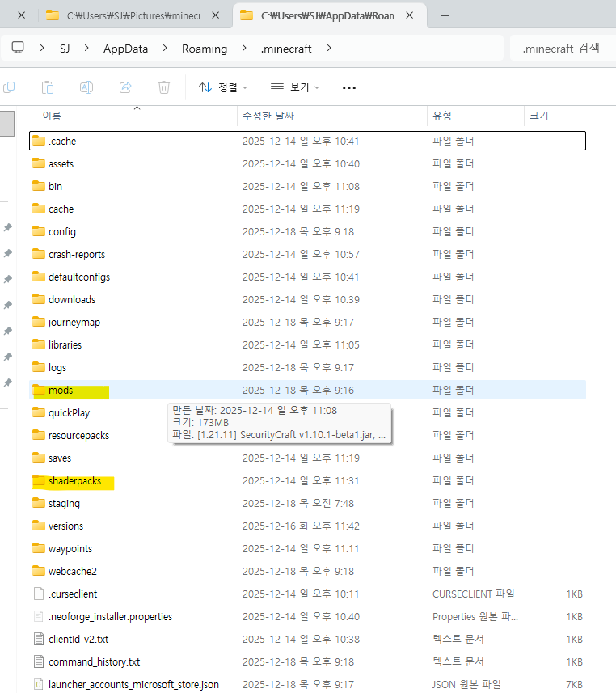
Task: Select the cache folder (without a dot)
Action: point(307,209)
